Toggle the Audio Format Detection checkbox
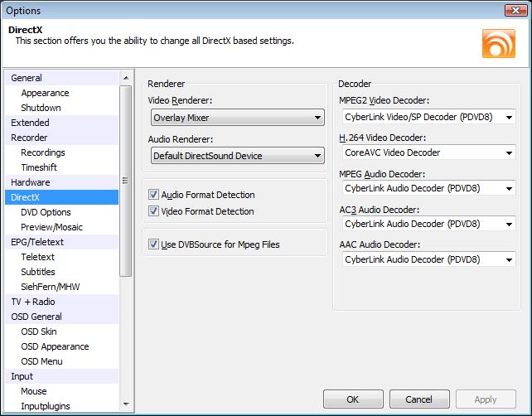 click(x=153, y=195)
